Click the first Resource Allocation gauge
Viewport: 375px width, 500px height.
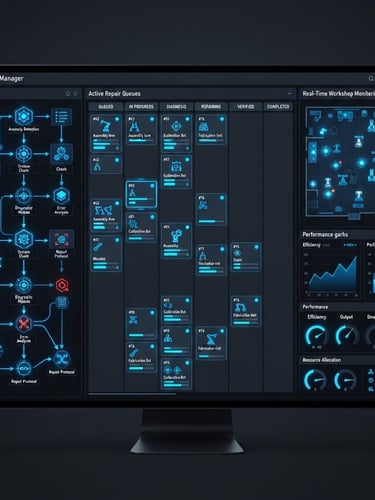tap(315, 379)
